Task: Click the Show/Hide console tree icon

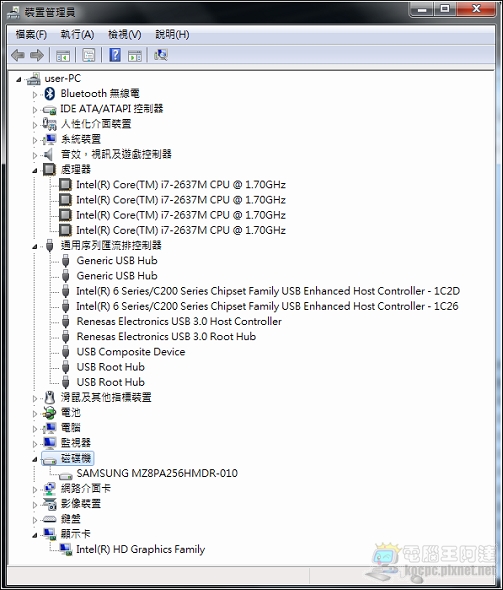Action: pyautogui.click(x=63, y=56)
